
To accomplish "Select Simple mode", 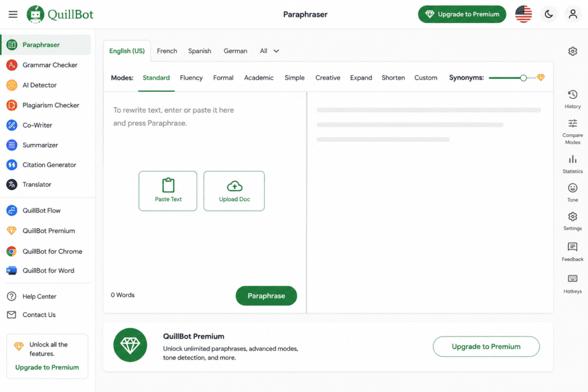I will (x=295, y=78).
